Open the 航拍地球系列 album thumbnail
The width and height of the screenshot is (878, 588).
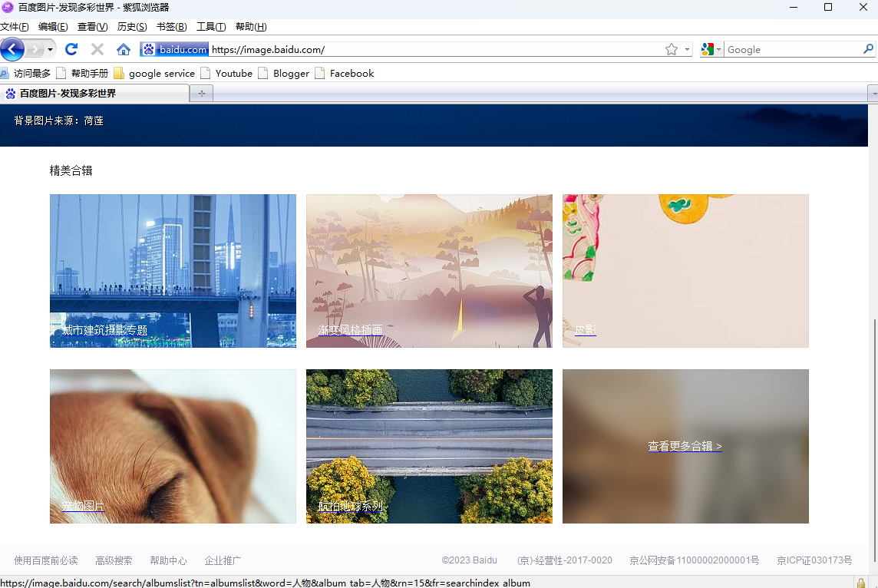pos(429,446)
